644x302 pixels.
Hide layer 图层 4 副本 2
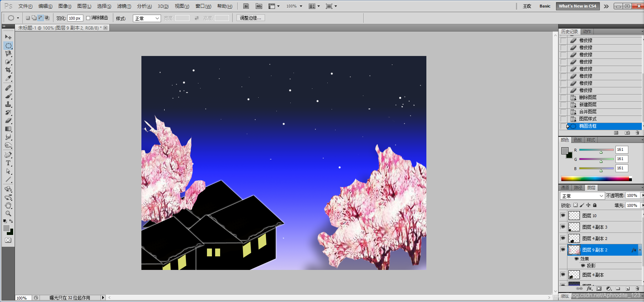click(563, 238)
